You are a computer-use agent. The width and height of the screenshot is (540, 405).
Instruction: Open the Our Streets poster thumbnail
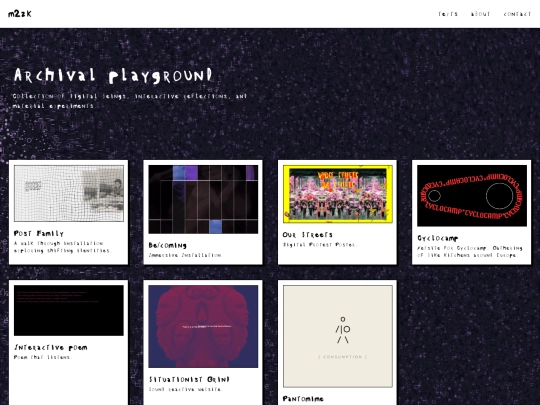(338, 194)
